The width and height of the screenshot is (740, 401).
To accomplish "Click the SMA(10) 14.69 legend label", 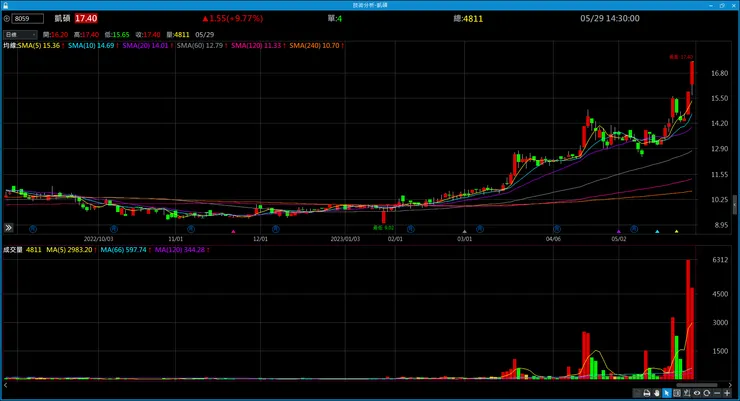I will [x=91, y=46].
